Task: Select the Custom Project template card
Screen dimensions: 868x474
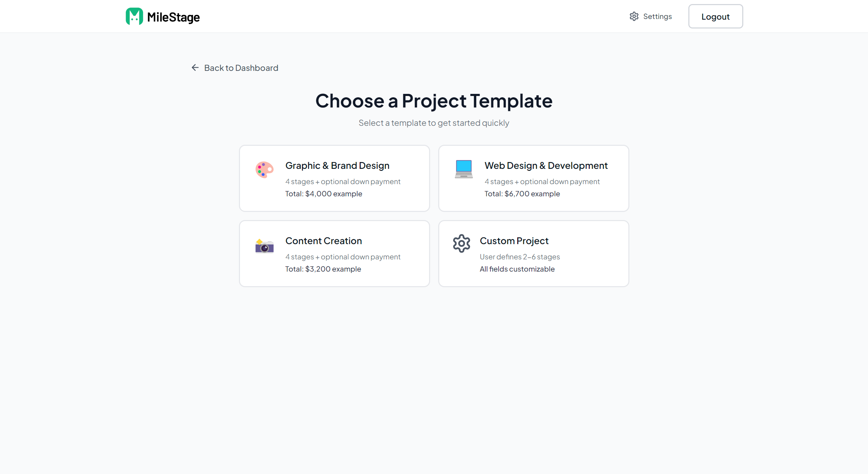Action: 533,253
